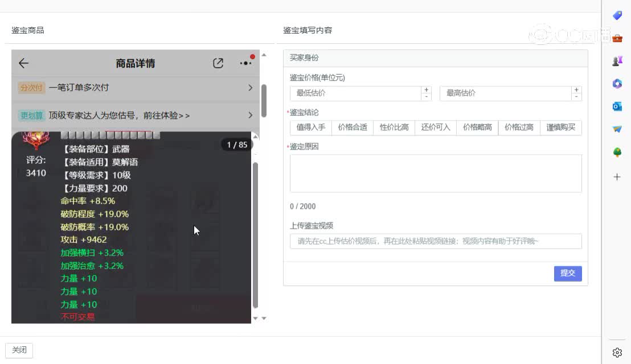Select the 价格合适 conclusion option
The image size is (631, 364).
(x=353, y=127)
